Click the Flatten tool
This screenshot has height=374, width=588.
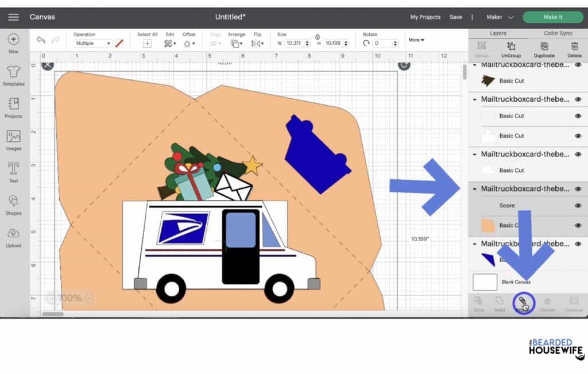(548, 304)
